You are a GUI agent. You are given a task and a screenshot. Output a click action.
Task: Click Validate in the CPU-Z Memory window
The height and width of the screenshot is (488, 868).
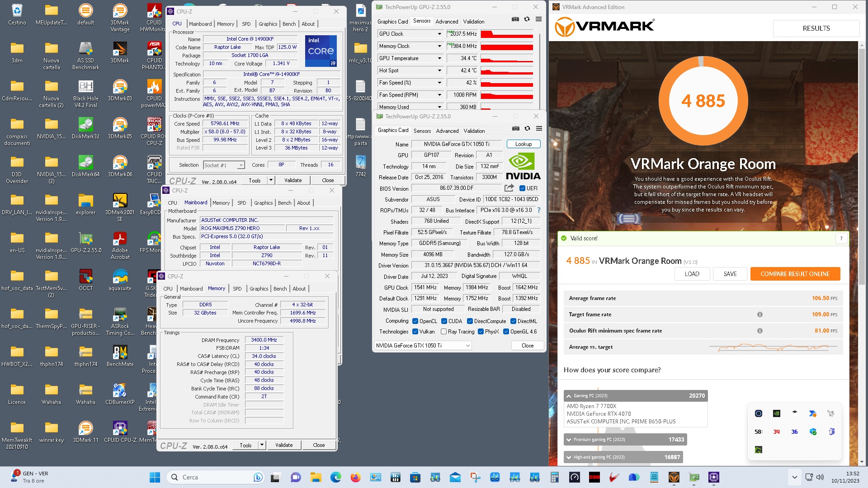click(284, 445)
